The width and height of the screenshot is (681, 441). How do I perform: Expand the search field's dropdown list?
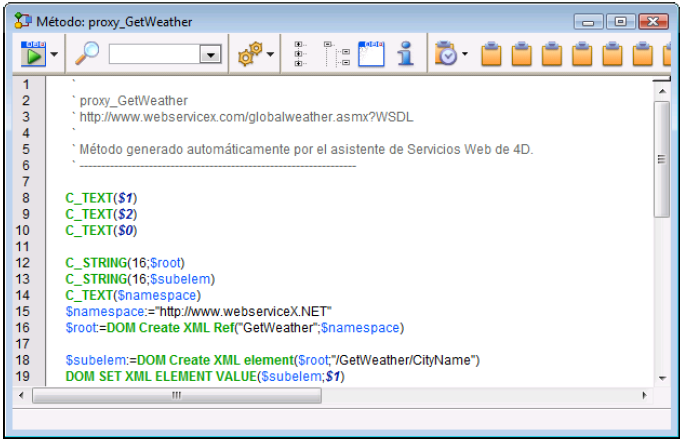210,56
